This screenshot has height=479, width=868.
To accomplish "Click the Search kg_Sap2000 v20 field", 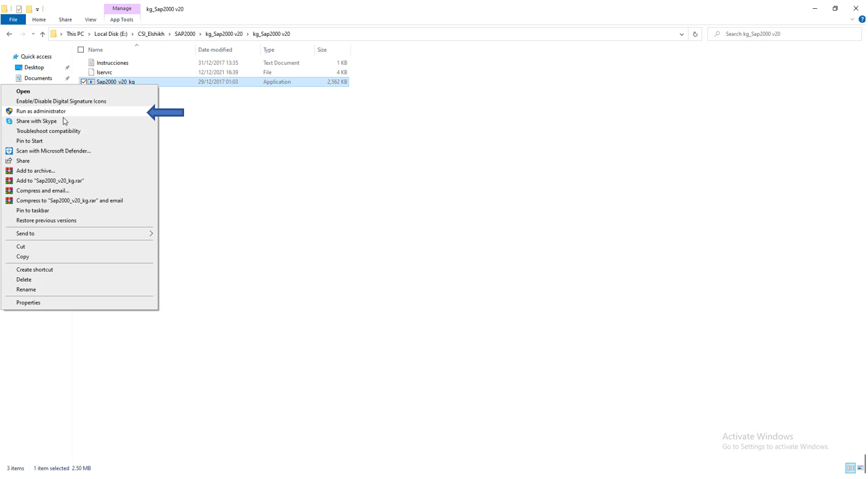I will pyautogui.click(x=785, y=34).
